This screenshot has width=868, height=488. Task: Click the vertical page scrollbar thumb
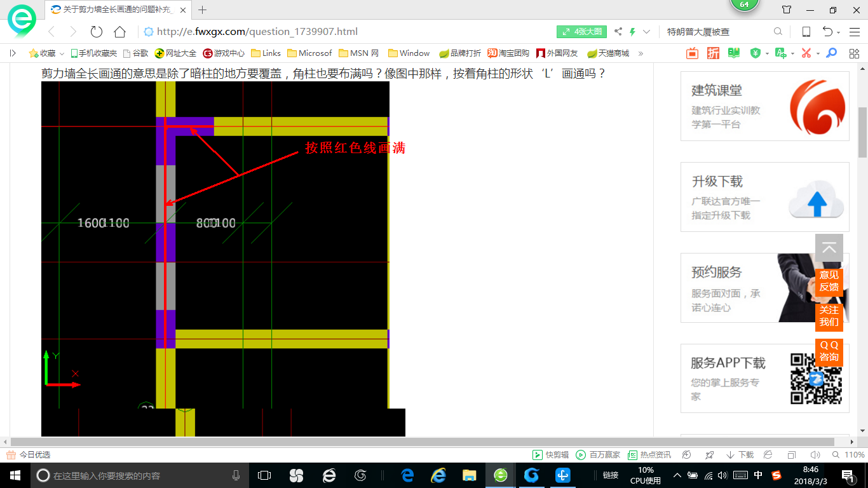pos(862,132)
